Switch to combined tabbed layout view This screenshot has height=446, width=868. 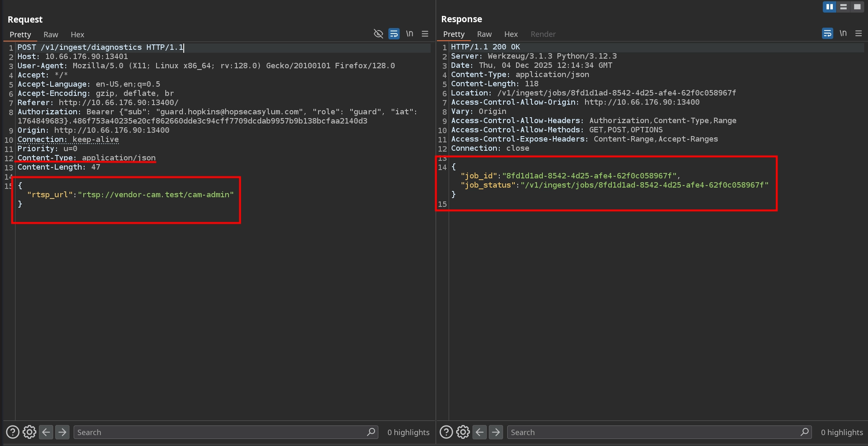click(857, 7)
